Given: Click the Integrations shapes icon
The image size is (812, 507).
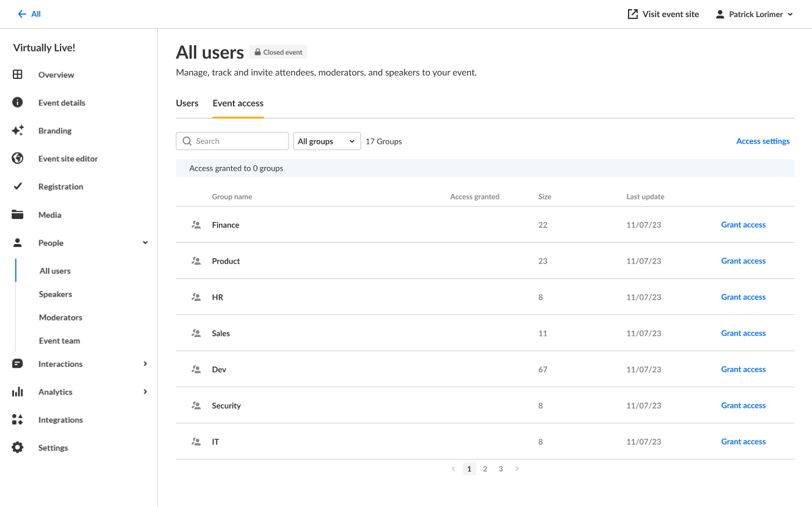Looking at the screenshot, I should point(18,420).
